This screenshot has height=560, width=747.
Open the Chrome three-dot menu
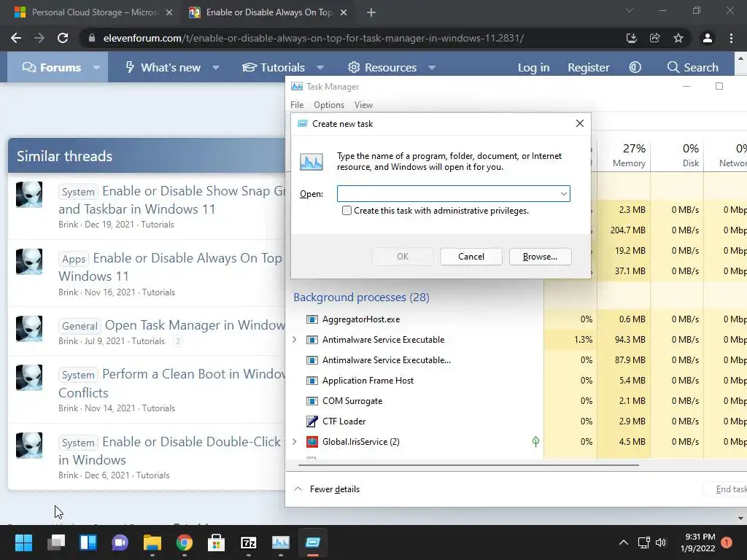coord(731,38)
